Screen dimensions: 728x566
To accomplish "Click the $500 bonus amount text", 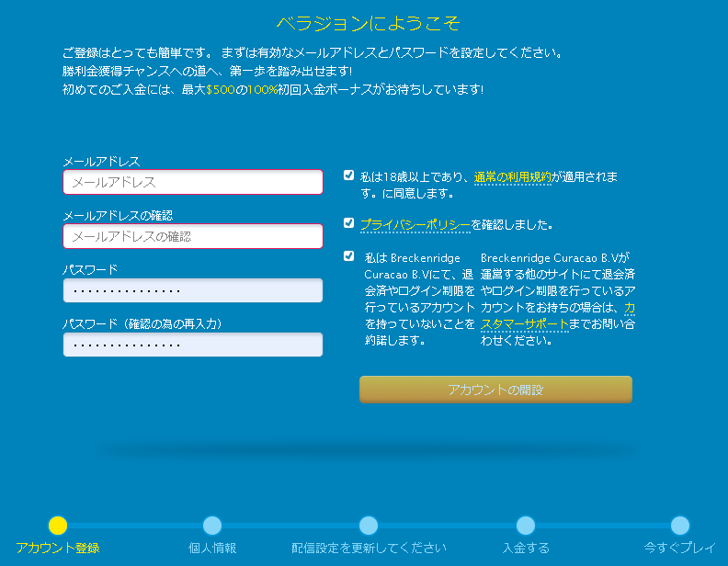I will 221,89.
